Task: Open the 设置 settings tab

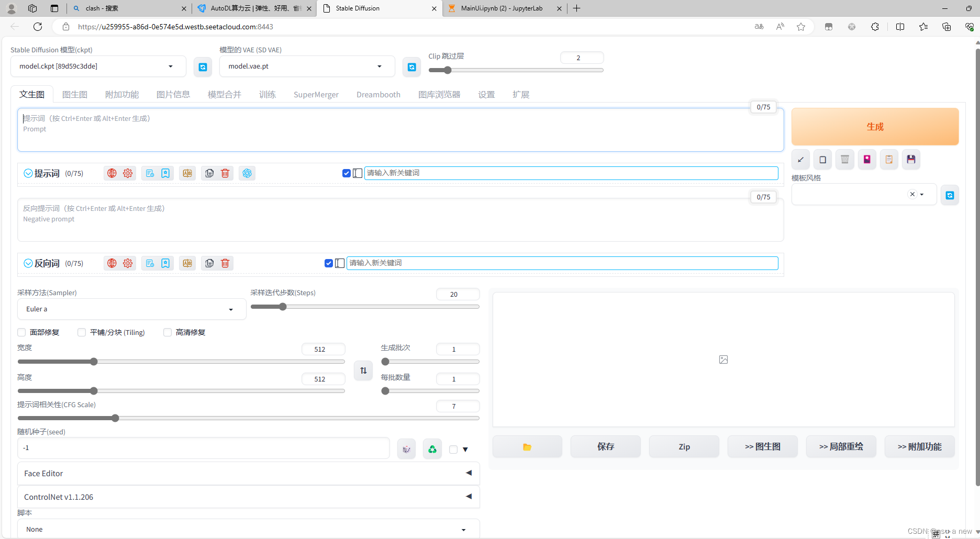Action: [x=486, y=95]
